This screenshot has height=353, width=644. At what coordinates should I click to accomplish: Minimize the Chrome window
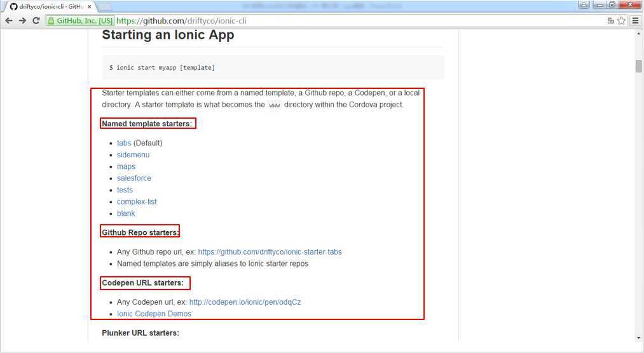pyautogui.click(x=599, y=5)
